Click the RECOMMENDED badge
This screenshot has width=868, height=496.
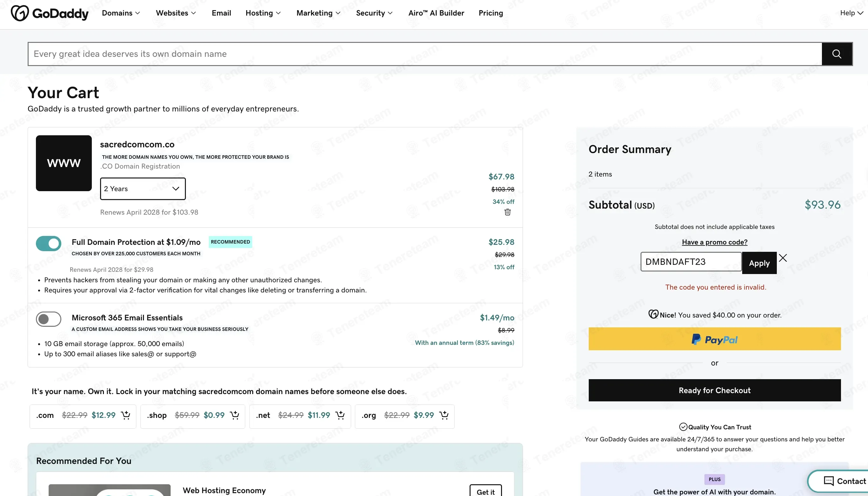[x=230, y=242]
